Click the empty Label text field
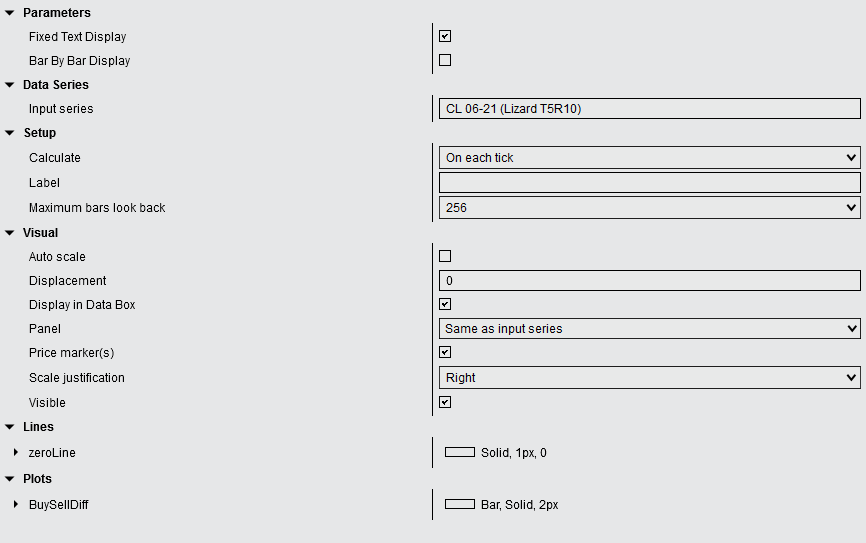The image size is (866, 543). pyautogui.click(x=650, y=182)
